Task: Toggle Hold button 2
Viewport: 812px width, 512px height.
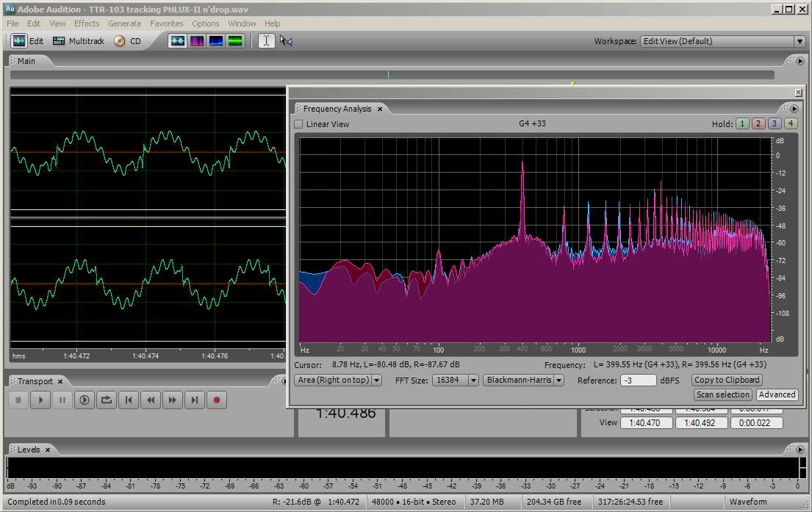Action: pos(758,123)
